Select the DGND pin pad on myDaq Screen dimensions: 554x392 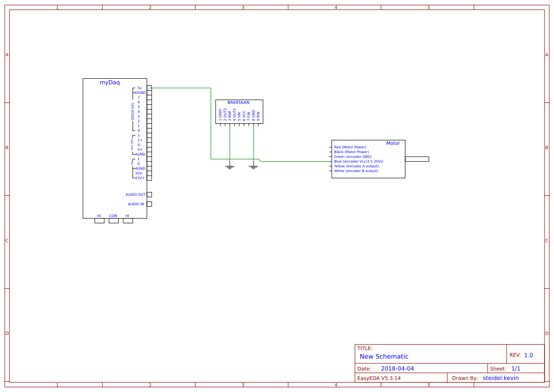(149, 92)
